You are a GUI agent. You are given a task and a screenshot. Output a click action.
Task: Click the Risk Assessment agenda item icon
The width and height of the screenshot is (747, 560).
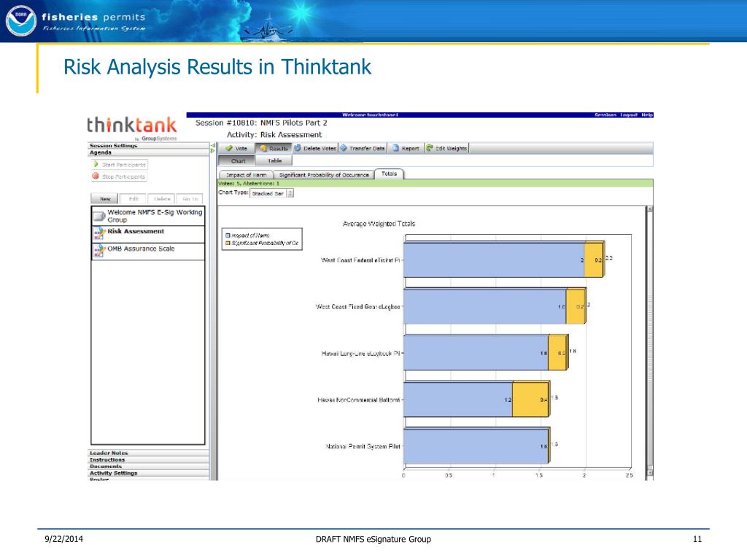pyautogui.click(x=99, y=233)
